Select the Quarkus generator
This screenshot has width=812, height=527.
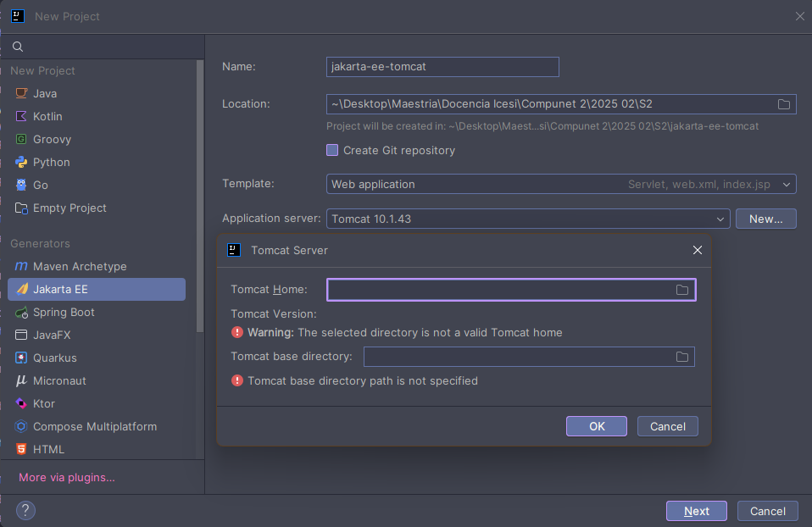tap(56, 358)
